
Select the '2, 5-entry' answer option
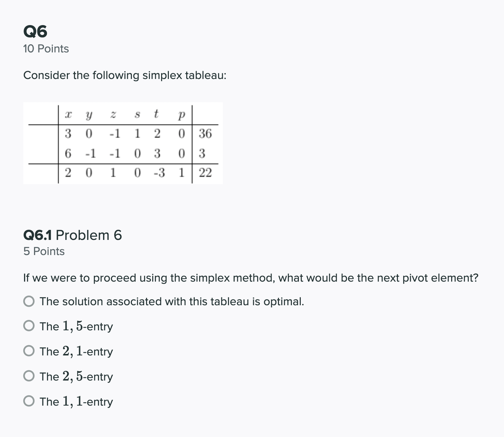28,376
